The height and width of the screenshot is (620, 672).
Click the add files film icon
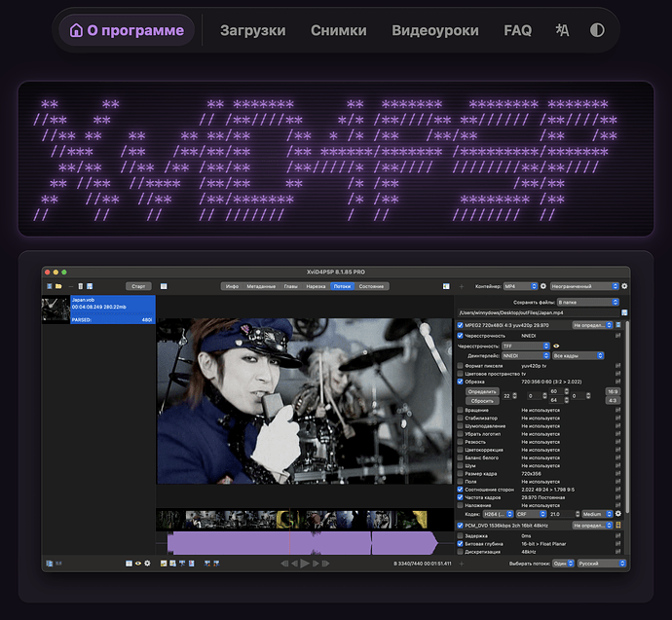[x=50, y=286]
